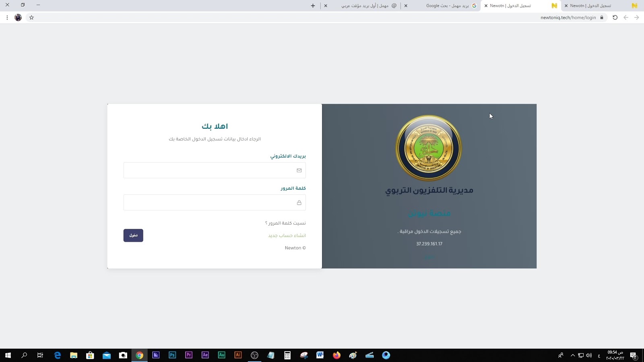
Task: View site security info via lock icon
Action: 602,17
